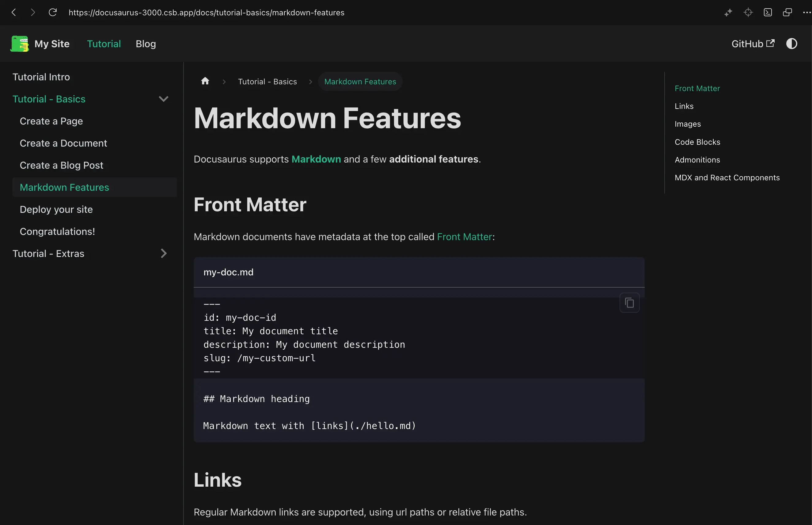This screenshot has width=812, height=525.
Task: Open the Blog navbar item
Action: (x=146, y=44)
